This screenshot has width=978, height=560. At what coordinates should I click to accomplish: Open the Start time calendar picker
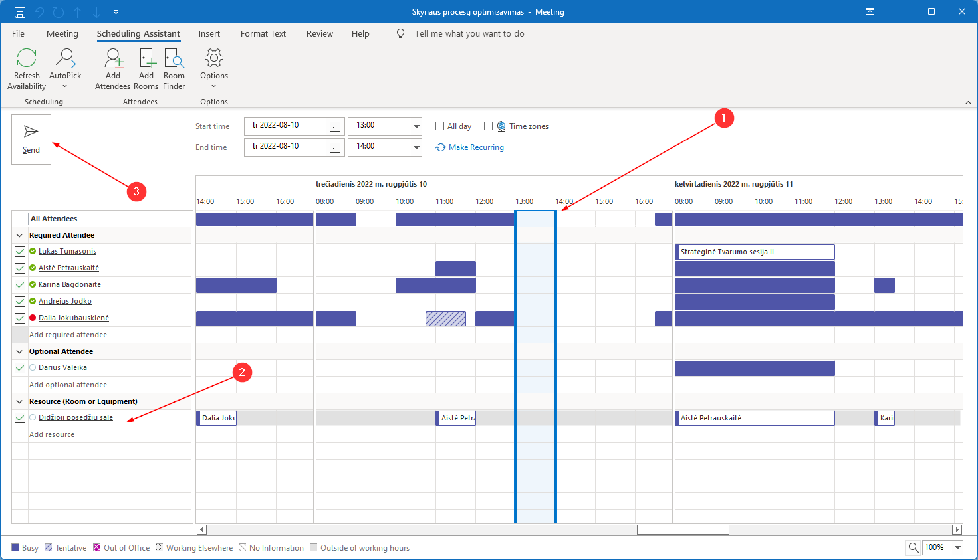tap(335, 126)
